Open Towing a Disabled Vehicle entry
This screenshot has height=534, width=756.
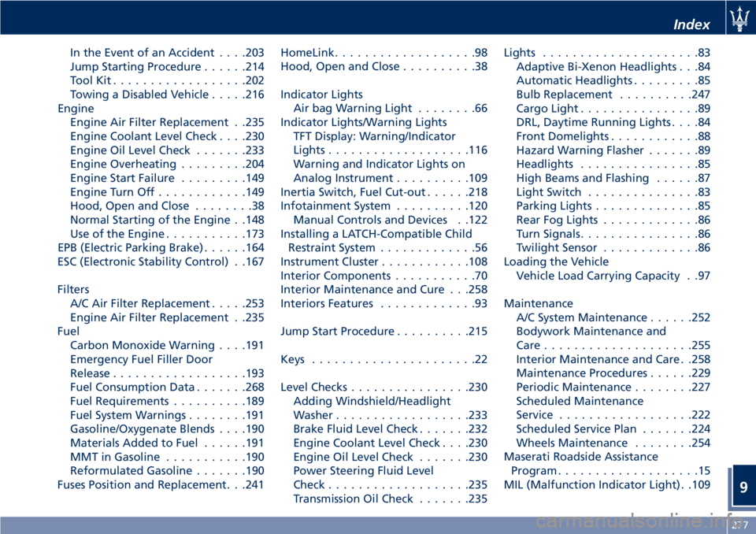(x=167, y=95)
